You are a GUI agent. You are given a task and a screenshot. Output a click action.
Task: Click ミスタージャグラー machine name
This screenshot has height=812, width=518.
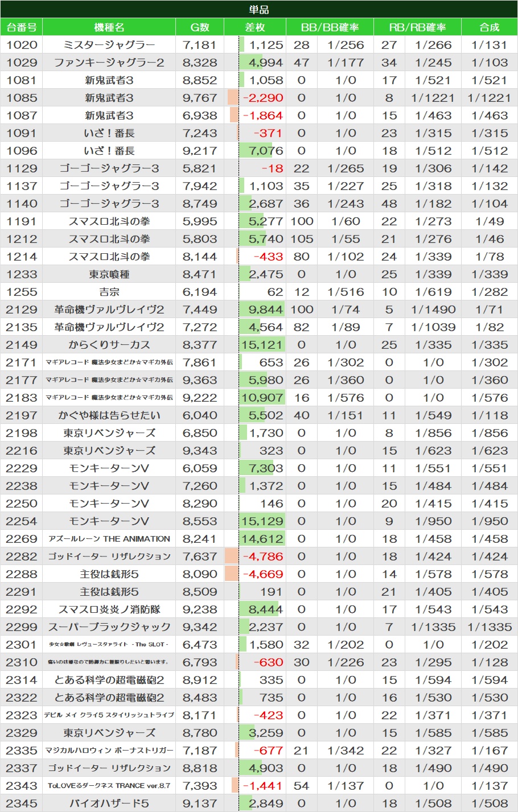pos(109,45)
